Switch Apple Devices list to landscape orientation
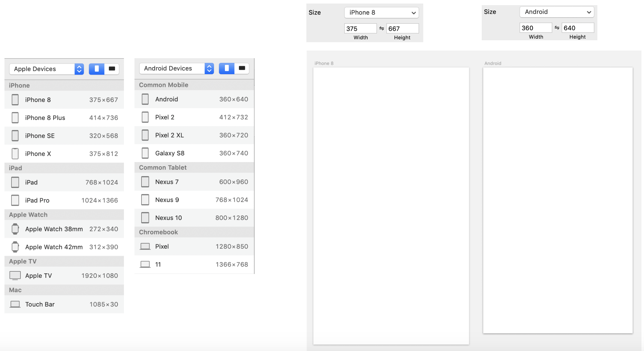Viewport: 644px width, 351px height. tap(112, 69)
